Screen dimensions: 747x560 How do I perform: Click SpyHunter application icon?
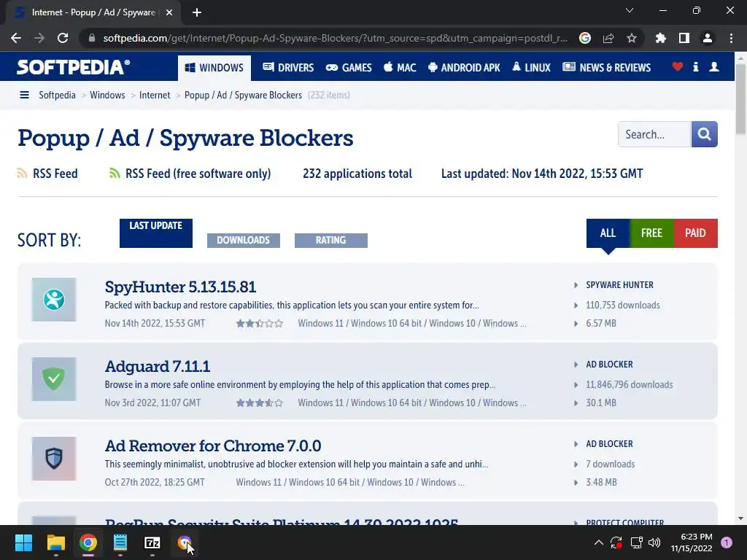54,300
